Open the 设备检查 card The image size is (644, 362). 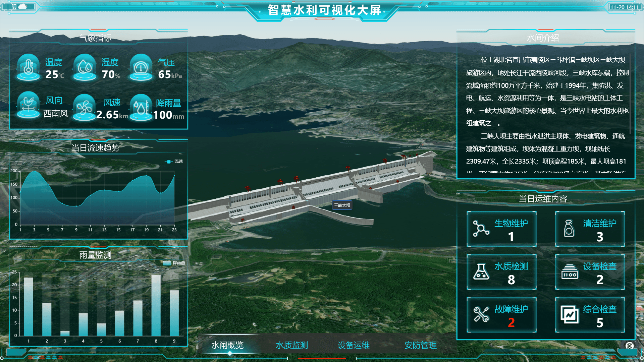590,272
